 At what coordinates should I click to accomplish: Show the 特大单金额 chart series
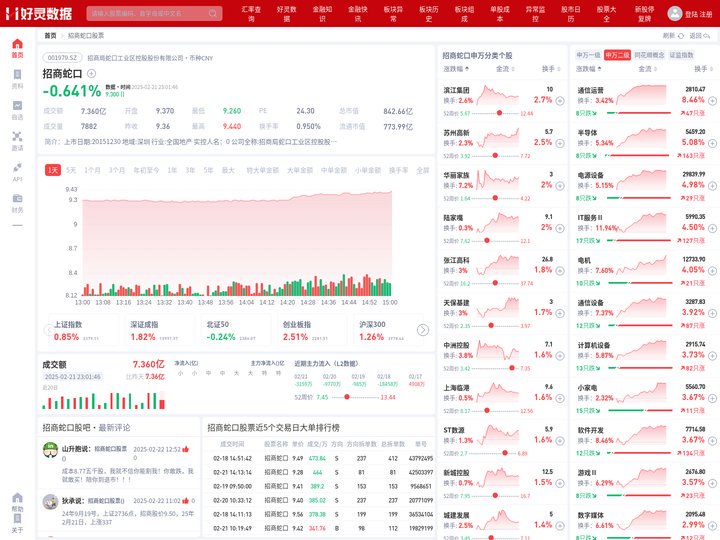click(x=262, y=170)
